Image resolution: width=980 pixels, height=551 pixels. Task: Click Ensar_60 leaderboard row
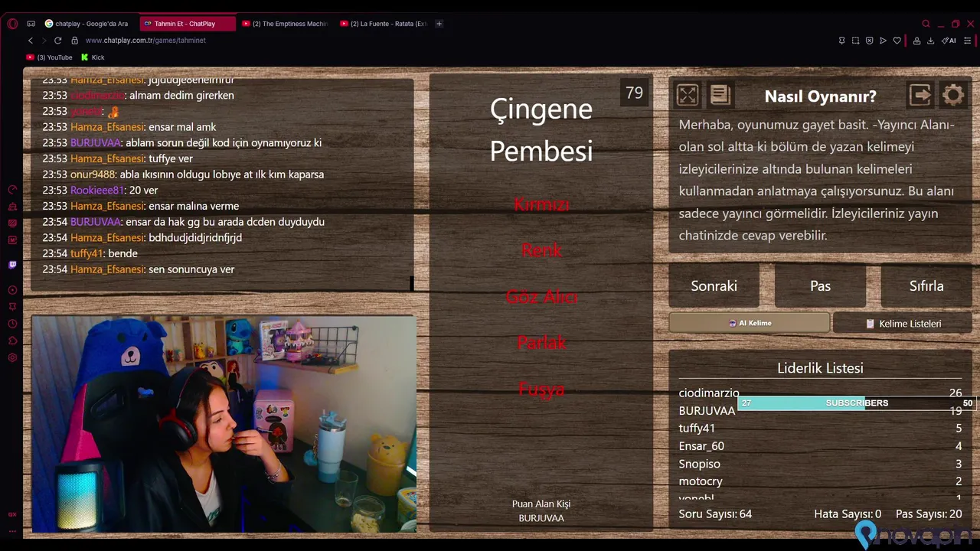[x=820, y=446]
